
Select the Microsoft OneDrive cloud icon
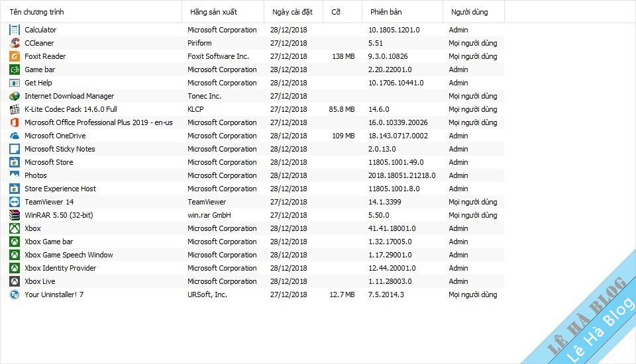click(x=15, y=136)
